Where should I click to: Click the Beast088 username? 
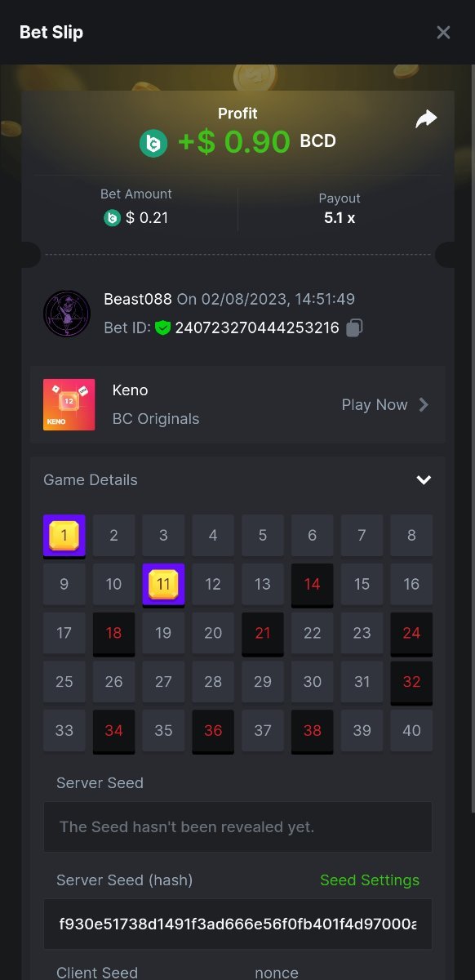click(138, 300)
